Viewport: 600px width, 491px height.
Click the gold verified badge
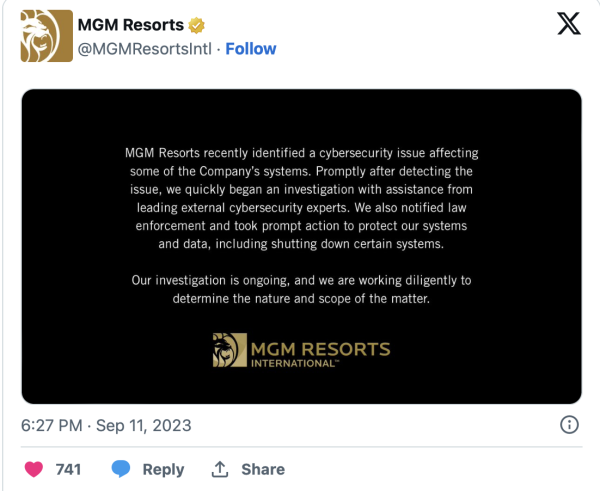(x=196, y=25)
